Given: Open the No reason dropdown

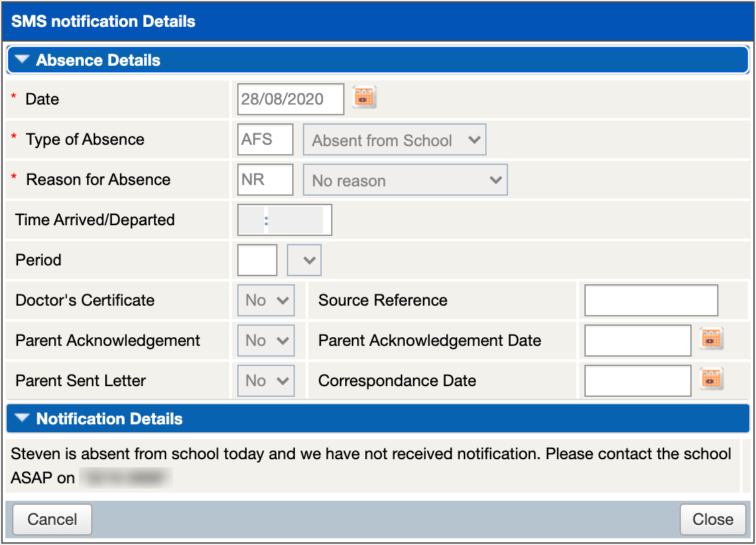Looking at the screenshot, I should click(x=405, y=180).
